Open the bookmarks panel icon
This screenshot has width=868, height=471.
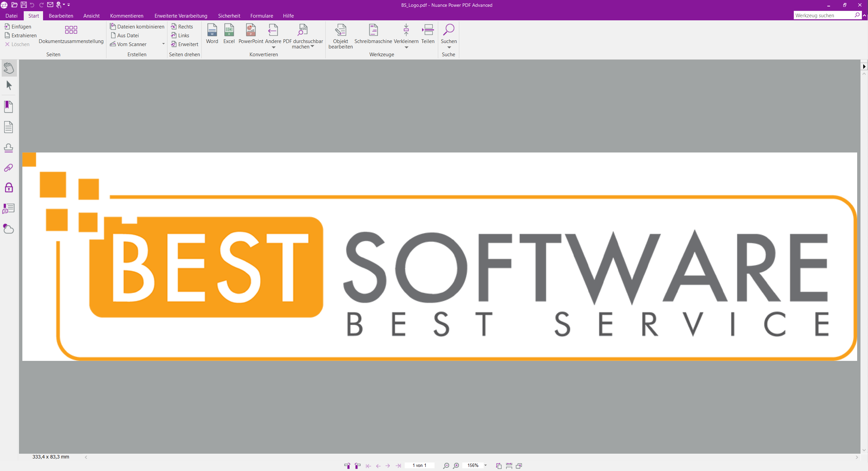click(x=8, y=107)
